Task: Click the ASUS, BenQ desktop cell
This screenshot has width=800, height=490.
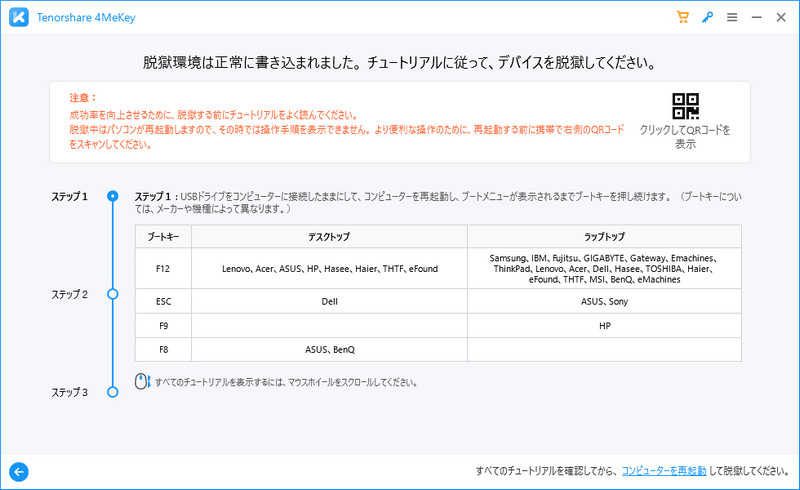Action: pyautogui.click(x=329, y=350)
